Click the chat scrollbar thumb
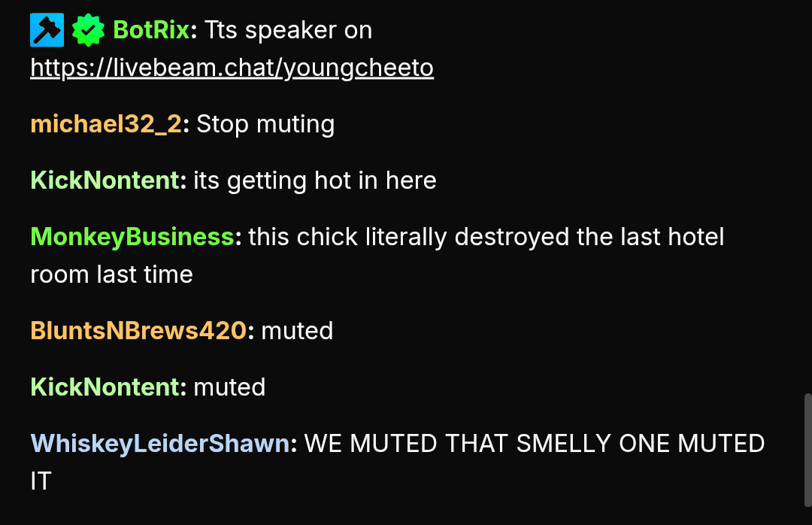812x525 pixels. (807, 450)
